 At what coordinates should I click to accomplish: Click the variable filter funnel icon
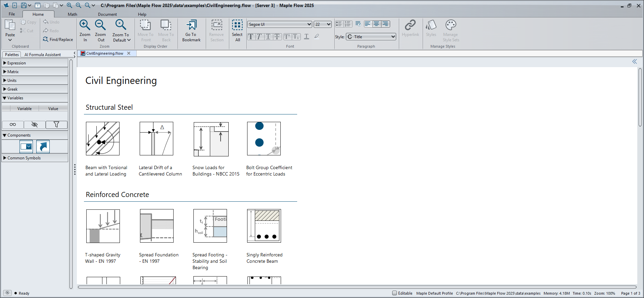click(x=56, y=125)
